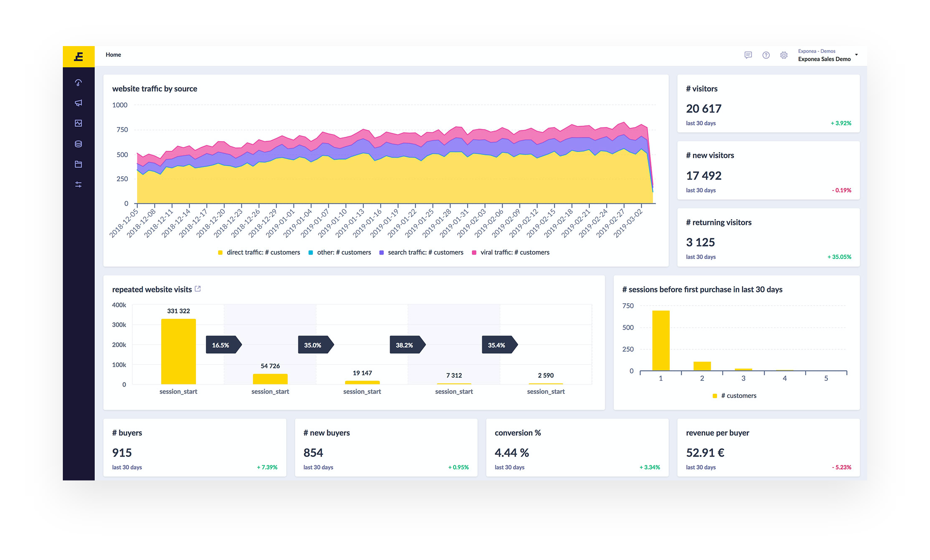
Task: Click the Home breadcrumb
Action: [113, 54]
